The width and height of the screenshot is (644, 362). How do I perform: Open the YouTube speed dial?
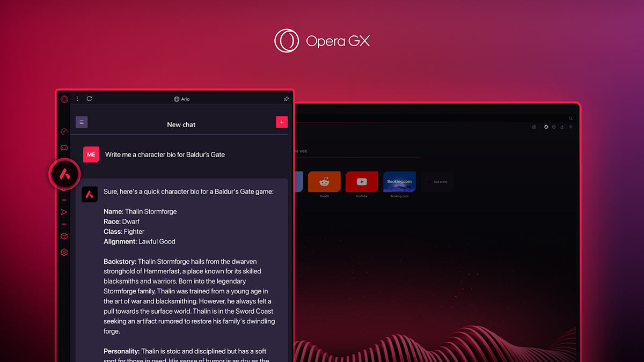pos(362,182)
